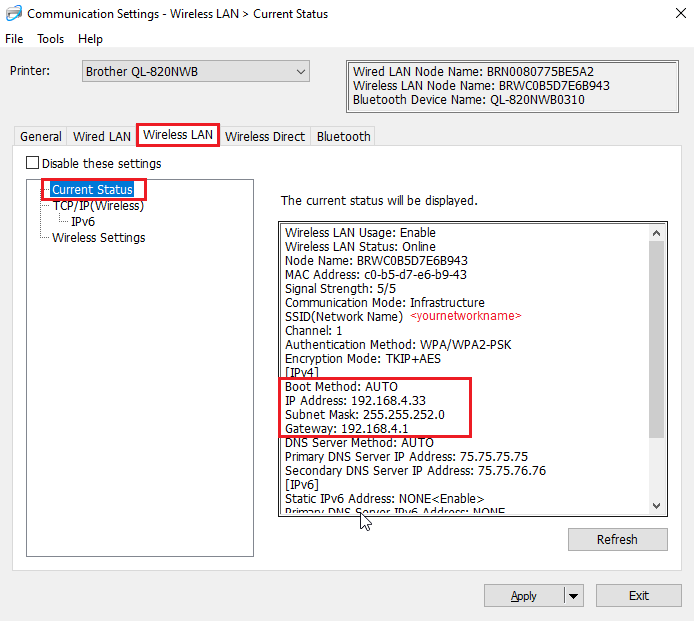The height and width of the screenshot is (621, 694).
Task: Click the Communication Mode: Infrastructure line
Action: pyautogui.click(x=385, y=303)
